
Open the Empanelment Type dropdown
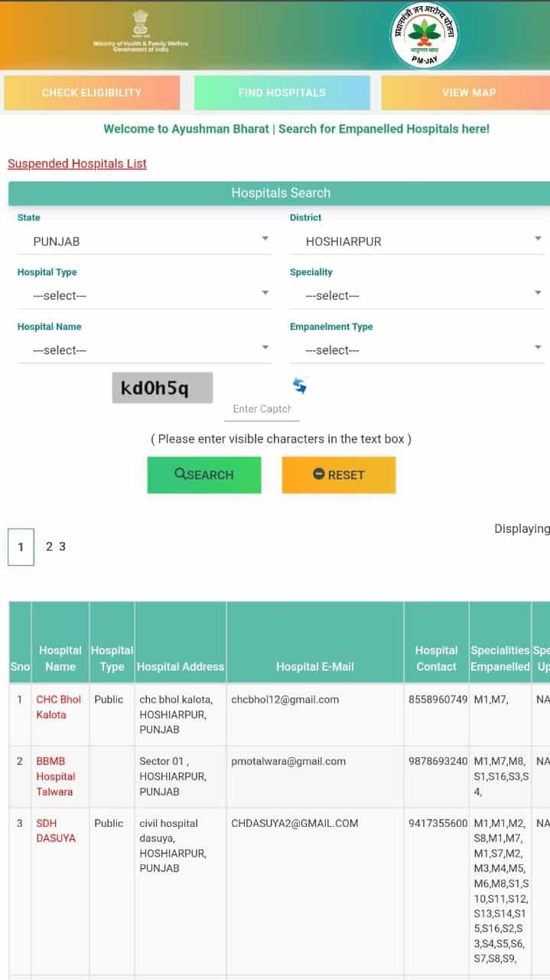417,350
